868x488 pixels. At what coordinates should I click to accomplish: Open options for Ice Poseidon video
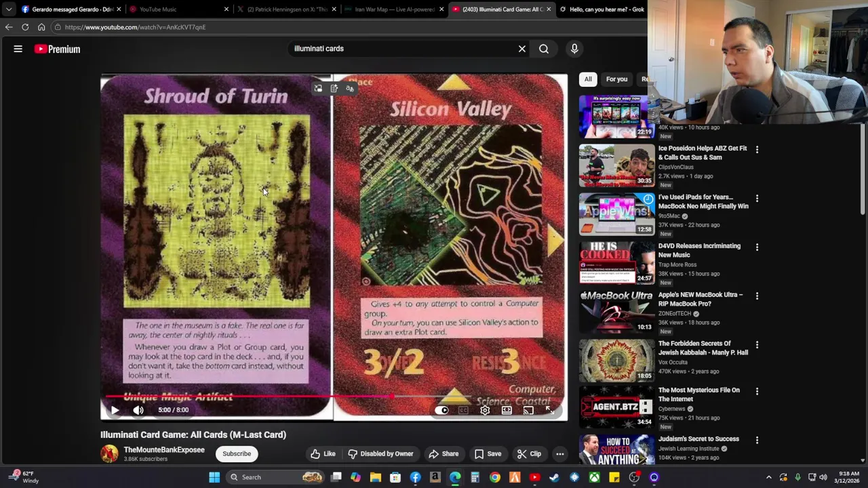[x=757, y=149]
